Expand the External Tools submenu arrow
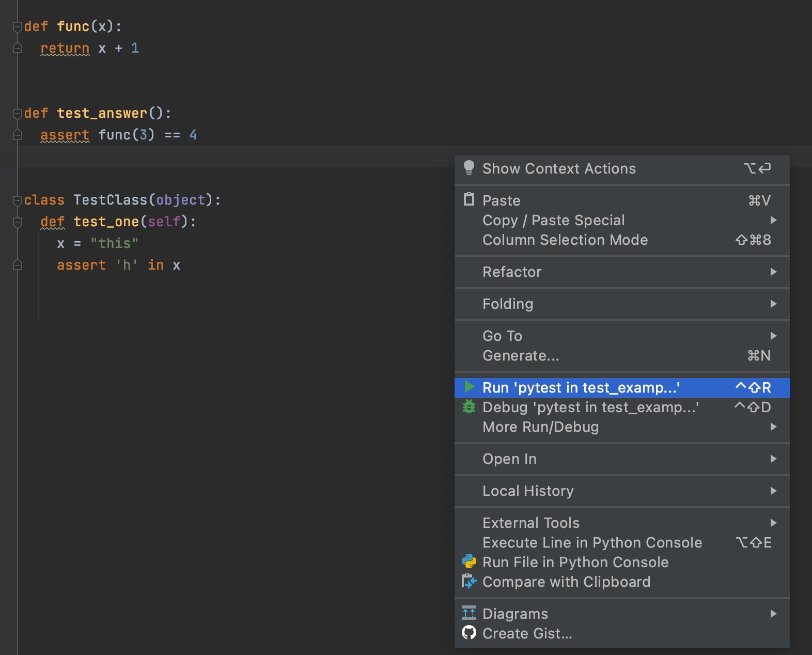The image size is (812, 655). coord(773,523)
